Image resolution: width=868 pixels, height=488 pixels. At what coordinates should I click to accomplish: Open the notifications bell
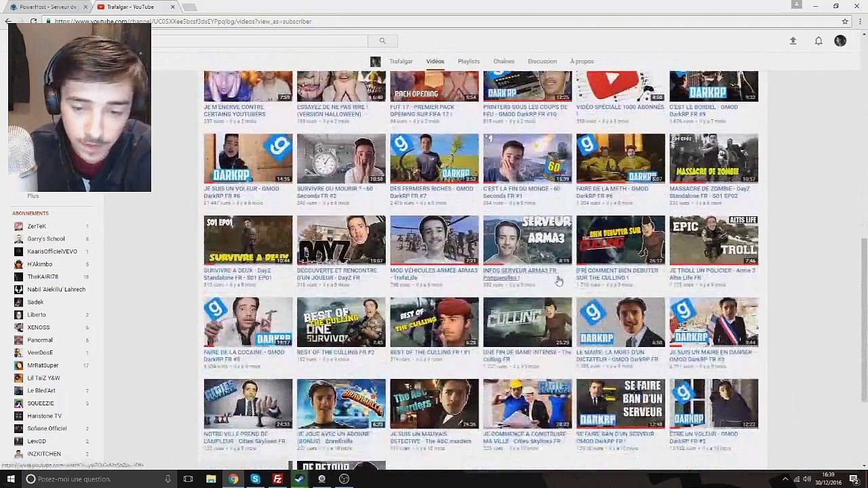[x=818, y=41]
